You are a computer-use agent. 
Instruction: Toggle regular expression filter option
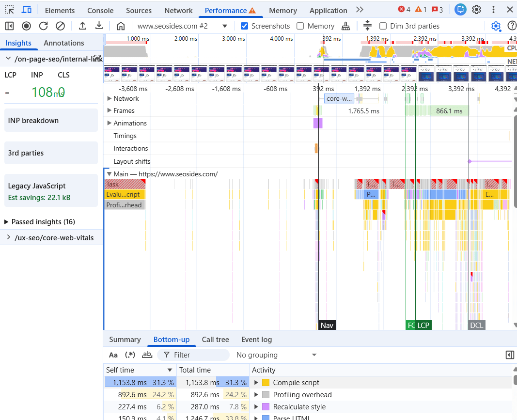[x=130, y=355]
